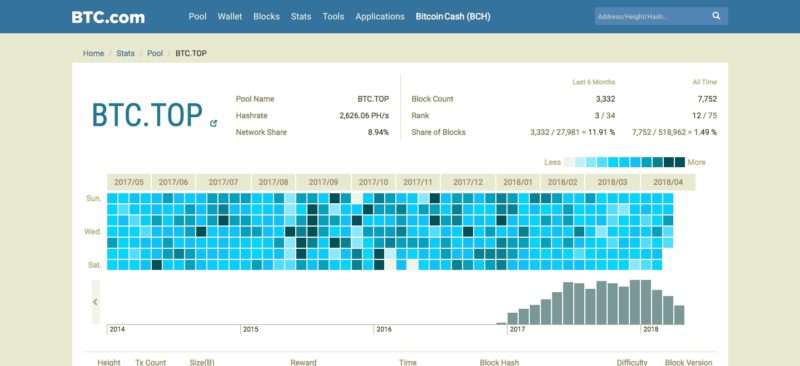The height and width of the screenshot is (366, 800).
Task: Click the BTC.com logo
Action: (108, 17)
